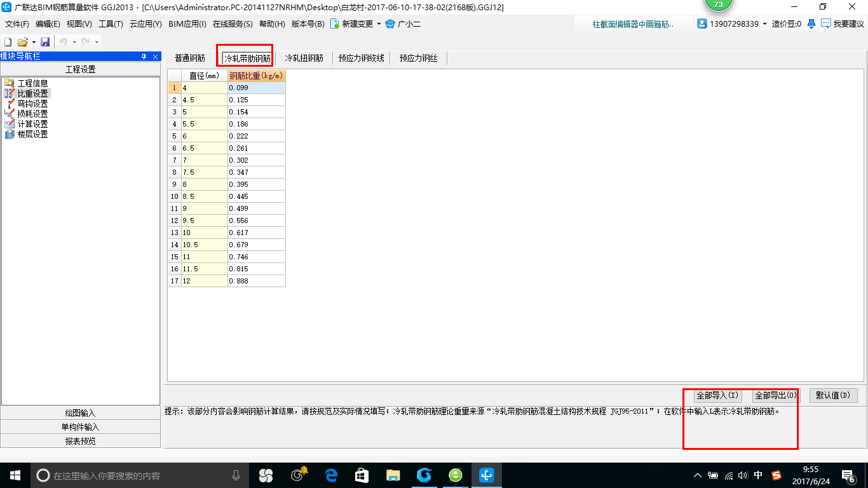Click the Sogou input method tray icon

(776, 475)
